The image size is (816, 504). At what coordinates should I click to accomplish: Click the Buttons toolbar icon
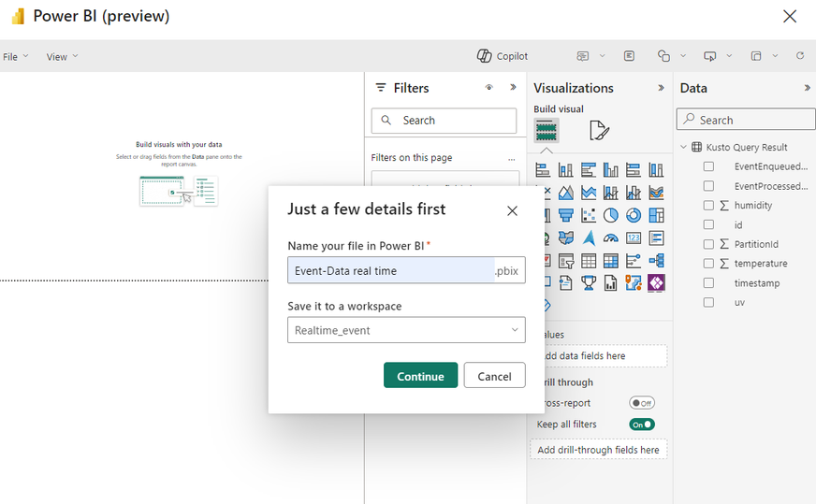(710, 56)
